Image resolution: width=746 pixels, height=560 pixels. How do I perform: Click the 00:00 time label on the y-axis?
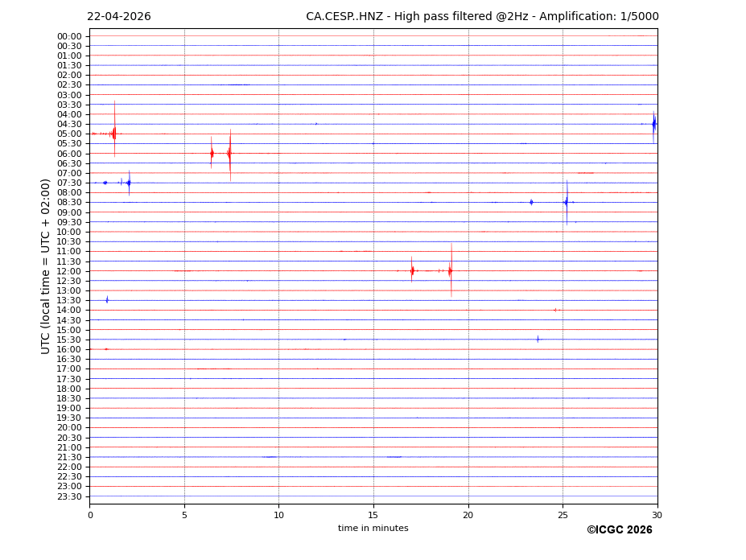pyautogui.click(x=69, y=36)
